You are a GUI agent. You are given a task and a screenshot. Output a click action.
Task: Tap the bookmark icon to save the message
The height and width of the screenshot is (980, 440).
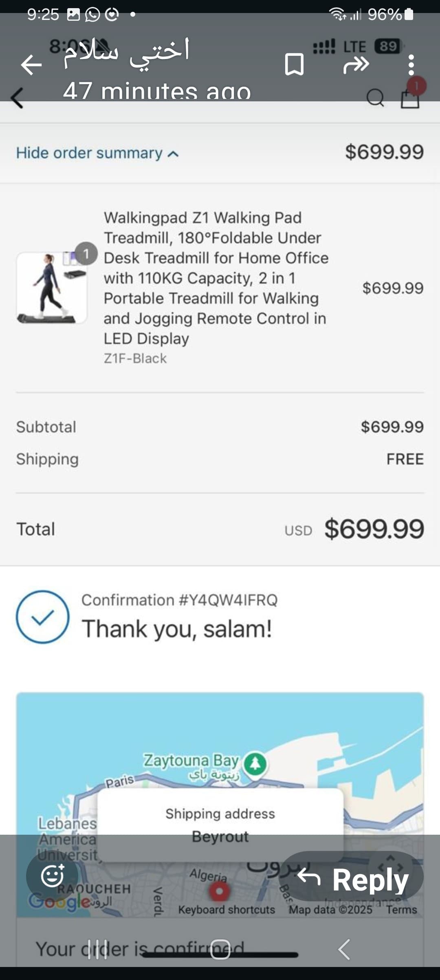pyautogui.click(x=294, y=65)
